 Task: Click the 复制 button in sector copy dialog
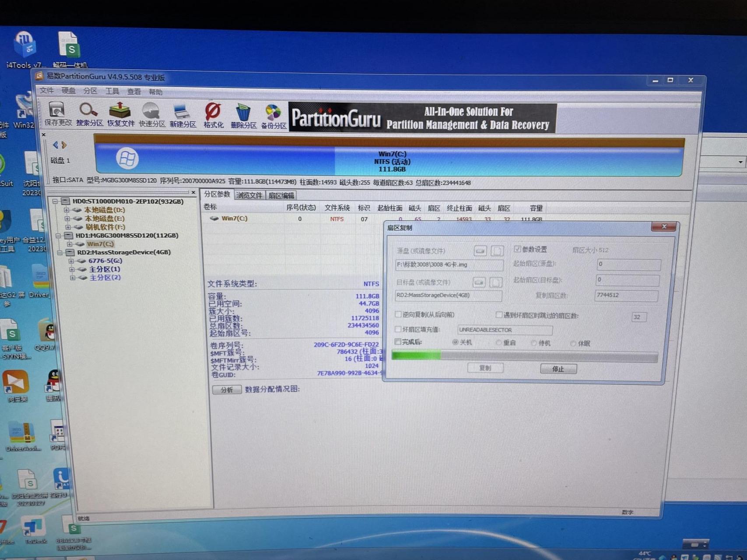pos(485,368)
